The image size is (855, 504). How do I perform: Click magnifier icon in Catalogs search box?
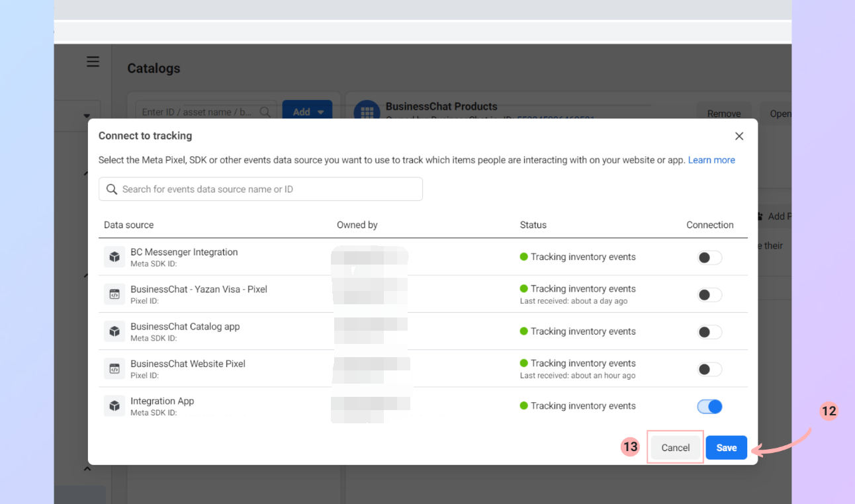click(x=265, y=112)
